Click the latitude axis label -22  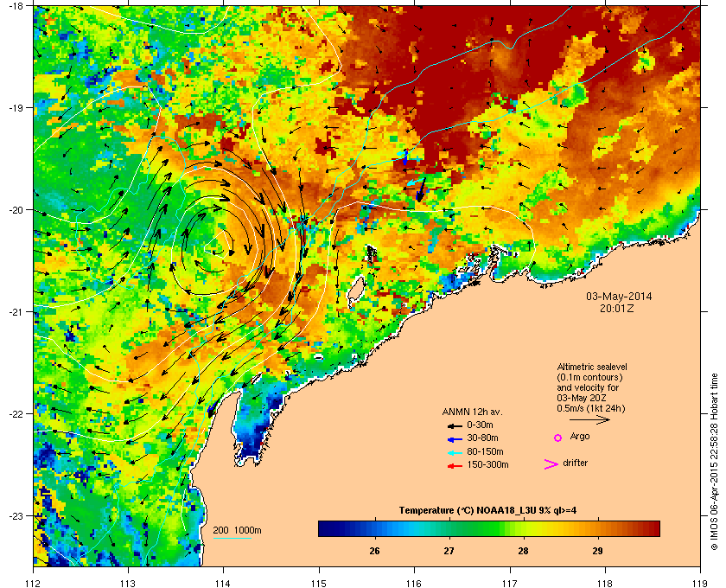click(x=15, y=414)
